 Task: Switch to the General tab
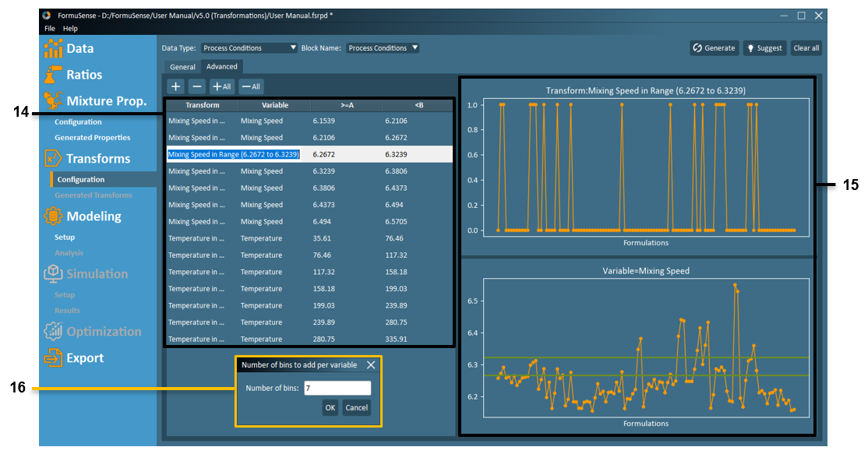[x=182, y=66]
